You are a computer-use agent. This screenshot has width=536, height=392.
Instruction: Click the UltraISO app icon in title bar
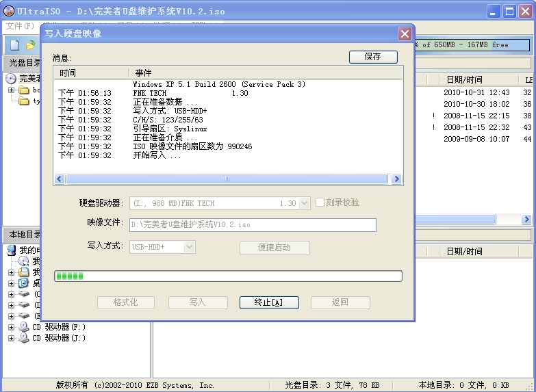[8, 11]
